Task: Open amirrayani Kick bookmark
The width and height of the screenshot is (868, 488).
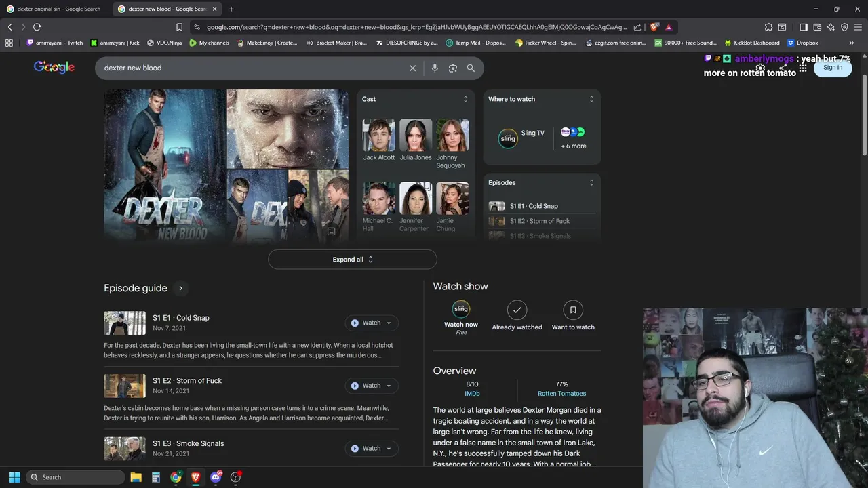Action: [115, 43]
